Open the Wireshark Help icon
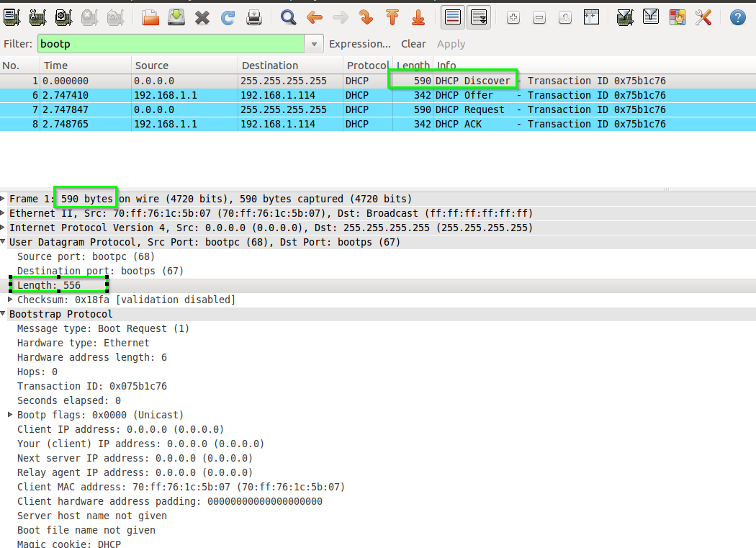This screenshot has width=756, height=548. (x=736, y=17)
